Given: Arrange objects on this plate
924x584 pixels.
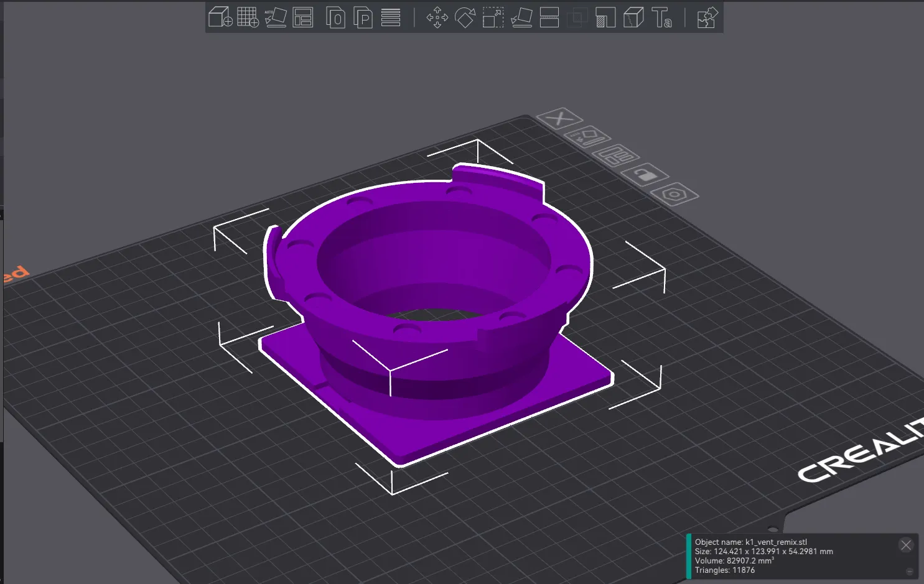Looking at the screenshot, I should (x=617, y=155).
